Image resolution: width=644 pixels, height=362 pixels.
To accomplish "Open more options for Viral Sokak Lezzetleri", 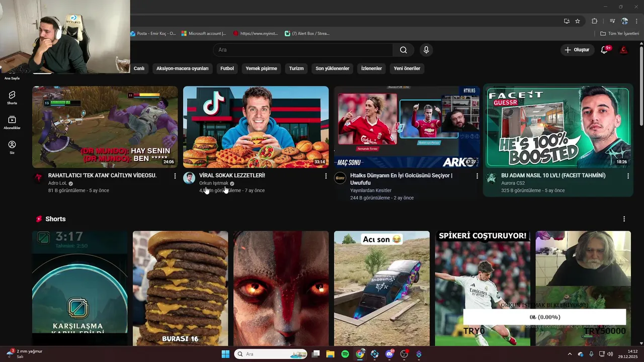I will 326,176.
